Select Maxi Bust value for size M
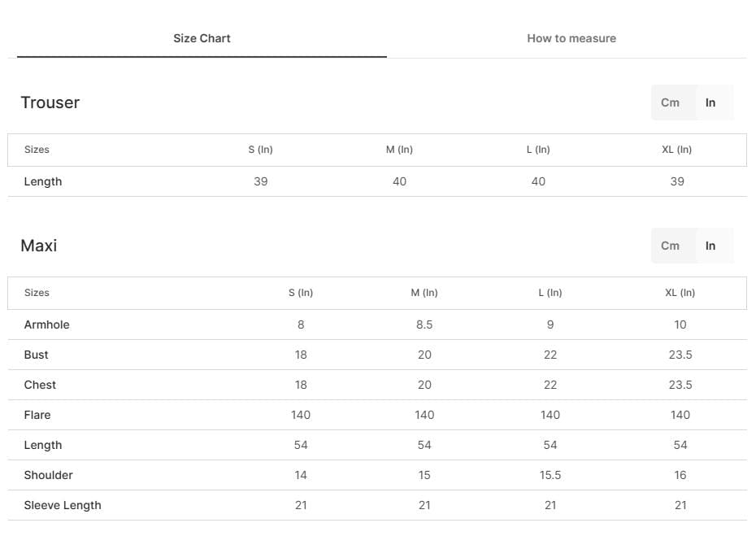The image size is (756, 549). (x=424, y=355)
